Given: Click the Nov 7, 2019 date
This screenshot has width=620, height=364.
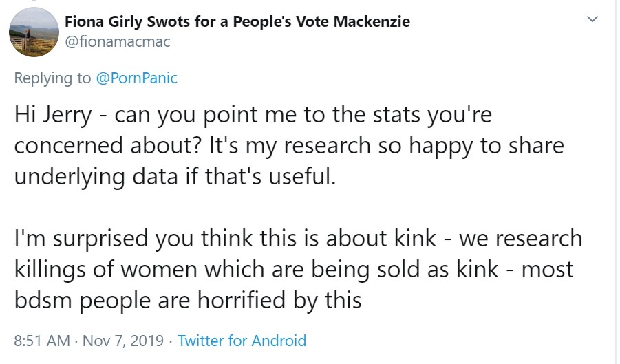Looking at the screenshot, I should click(122, 340).
